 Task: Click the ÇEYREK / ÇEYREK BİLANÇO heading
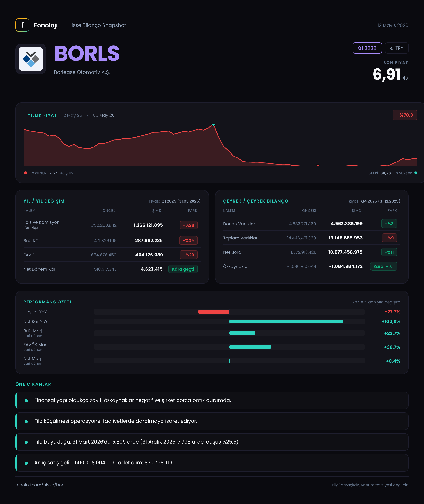pyautogui.click(x=256, y=201)
